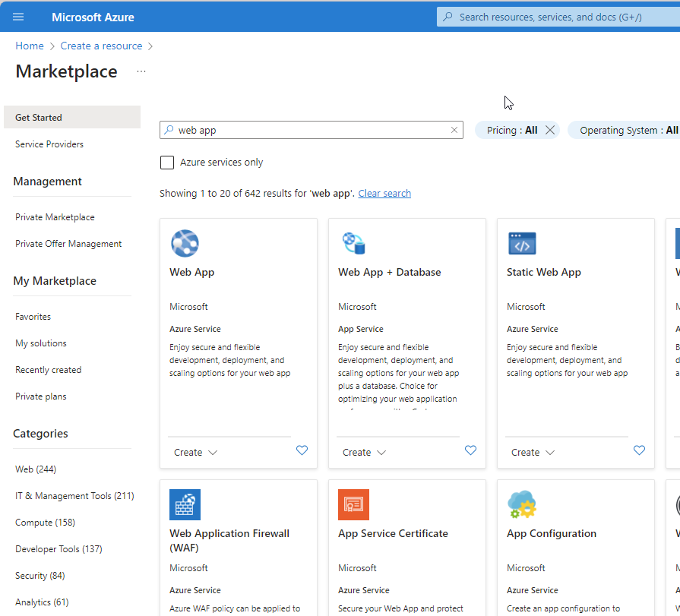
Task: Open the Web App card title
Action: (x=192, y=272)
